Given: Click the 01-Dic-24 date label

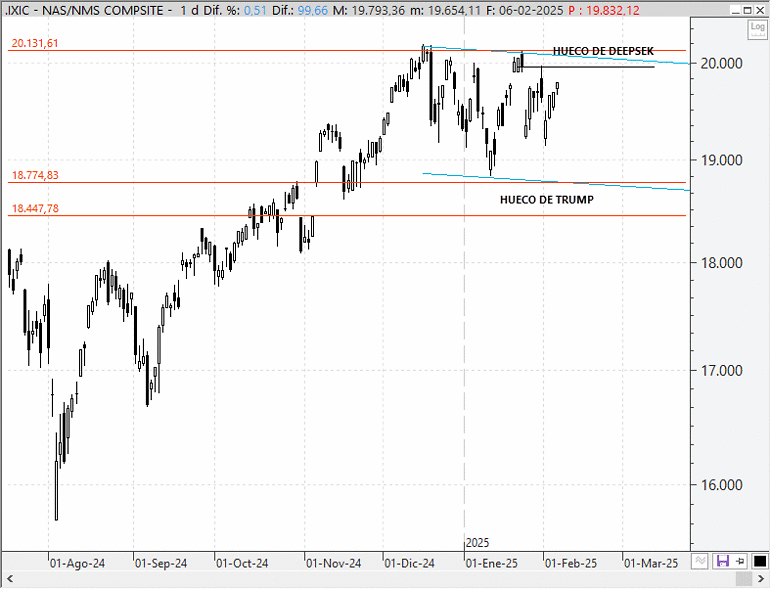Looking at the screenshot, I should click(x=409, y=563).
